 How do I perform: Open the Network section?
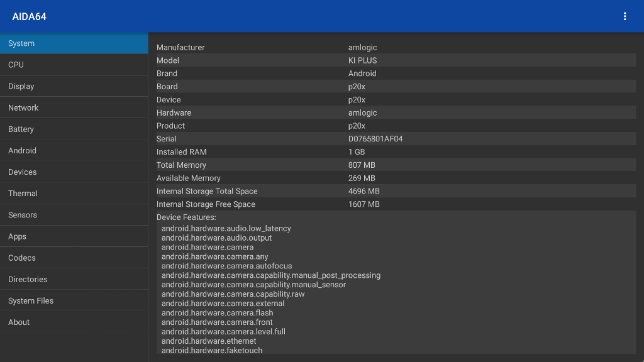[74, 107]
